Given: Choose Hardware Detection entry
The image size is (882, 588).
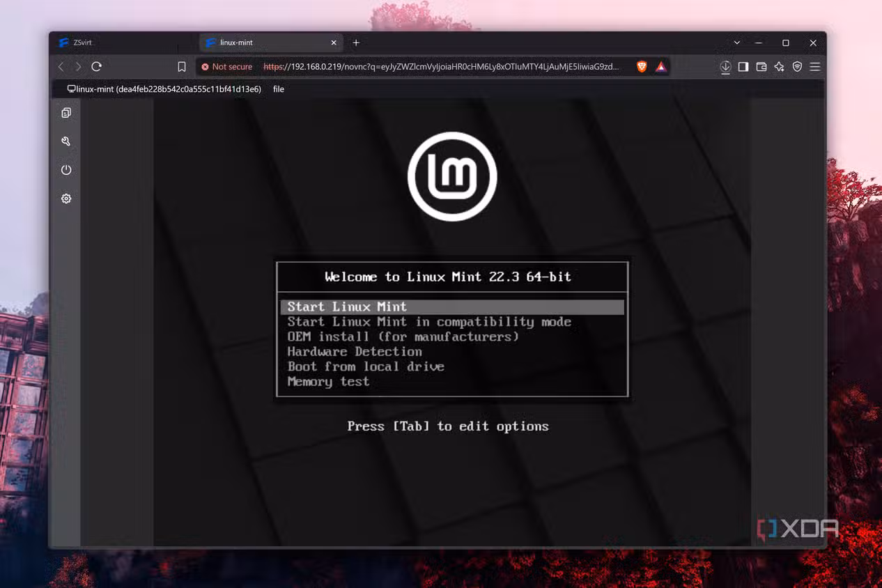Looking at the screenshot, I should tap(355, 352).
